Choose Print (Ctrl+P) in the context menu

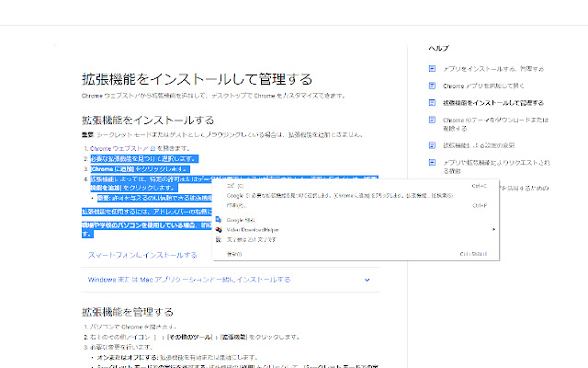[356, 205]
